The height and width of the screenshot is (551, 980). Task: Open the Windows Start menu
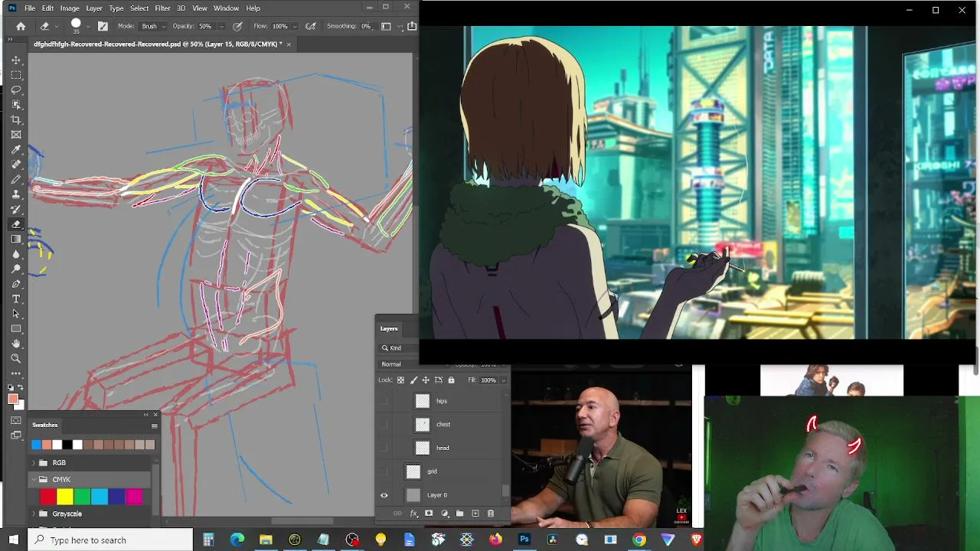(14, 540)
